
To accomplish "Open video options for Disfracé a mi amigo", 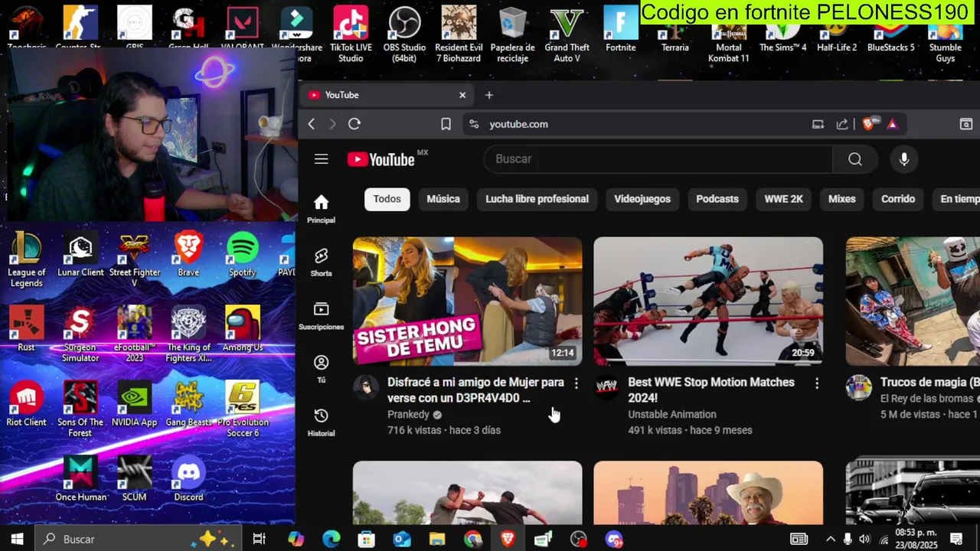I will (x=577, y=383).
